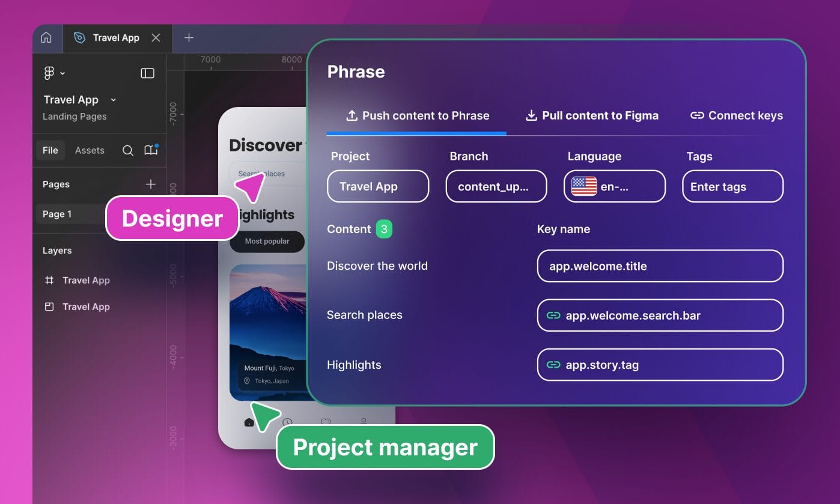Image resolution: width=840 pixels, height=504 pixels.
Task: Switch to the Pull content to Figma tab
Action: pos(592,115)
